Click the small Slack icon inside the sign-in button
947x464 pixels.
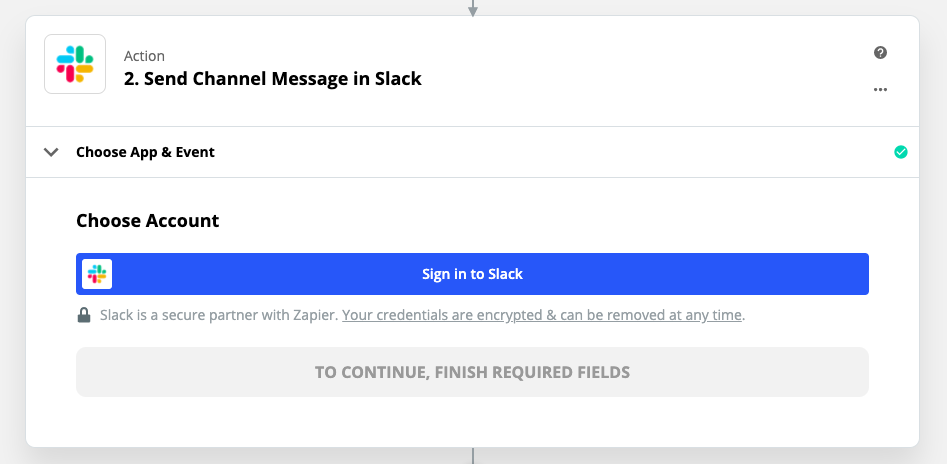[x=97, y=274]
